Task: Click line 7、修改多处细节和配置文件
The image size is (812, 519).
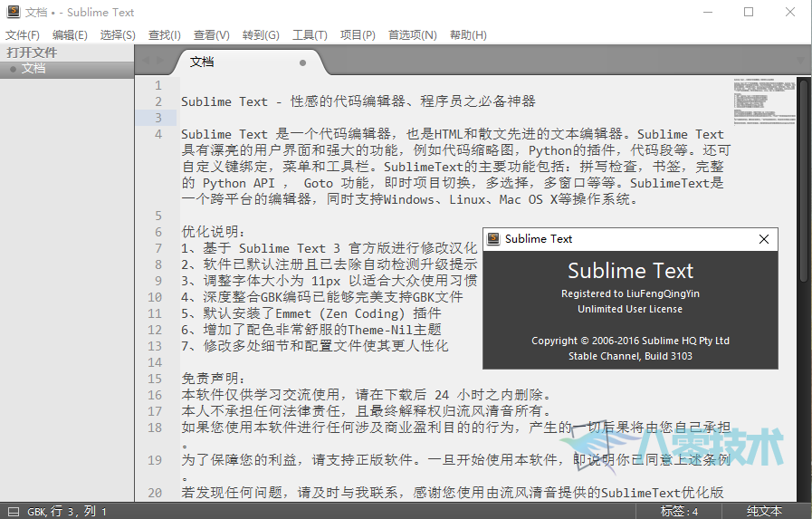Action: point(315,346)
